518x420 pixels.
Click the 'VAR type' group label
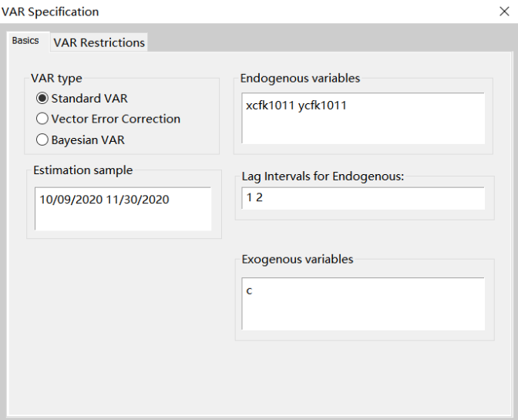pyautogui.click(x=56, y=79)
